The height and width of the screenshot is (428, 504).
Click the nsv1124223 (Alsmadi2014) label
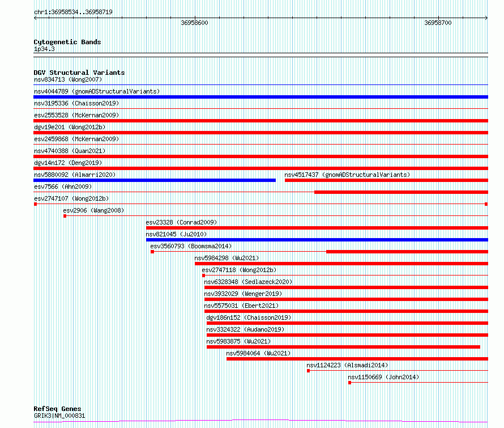click(347, 365)
